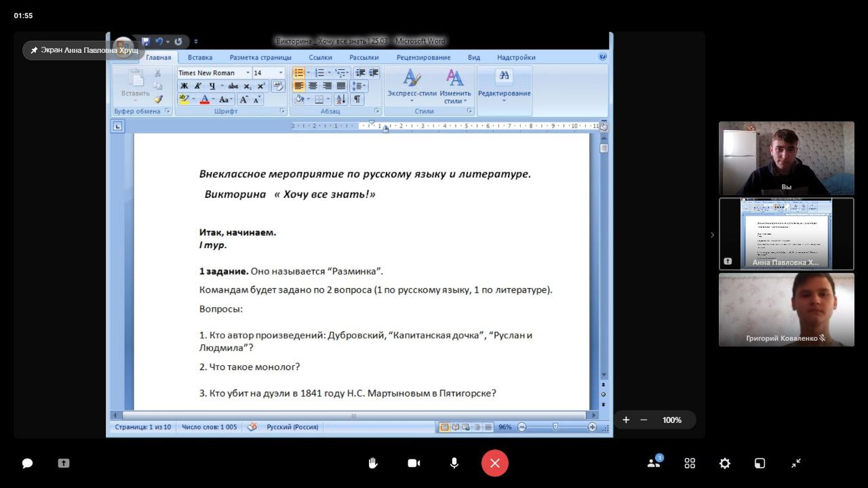Click the Word undo arrow icon
Viewport: 868px width, 488px height.
tap(159, 41)
